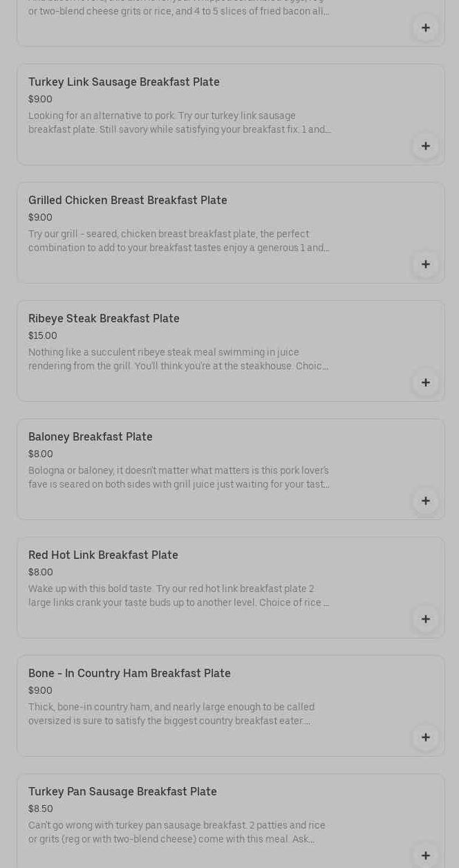This screenshot has width=459, height=868.
Task: Add Turkey Link Sausage Breakfast Plate with plus icon
Action: pos(426,146)
